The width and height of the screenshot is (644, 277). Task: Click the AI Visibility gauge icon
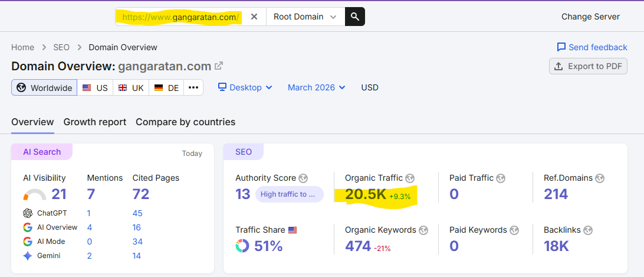tap(35, 194)
